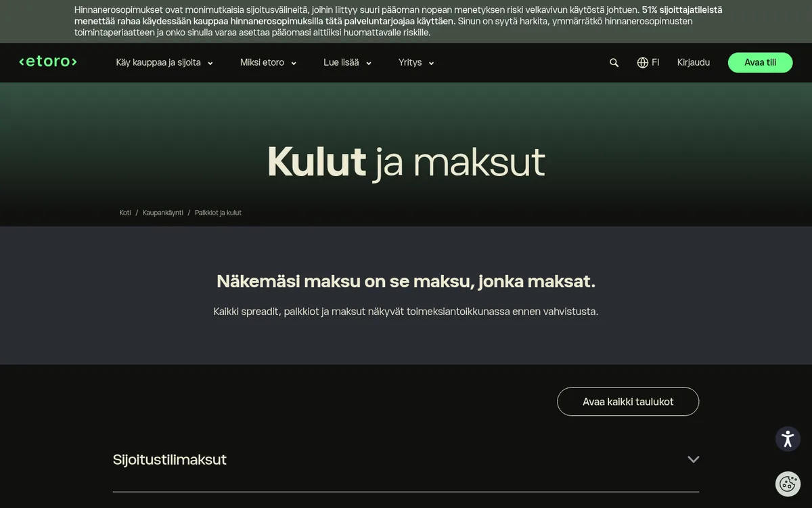Select the FI language label
This screenshot has width=812, height=508.
pyautogui.click(x=656, y=62)
